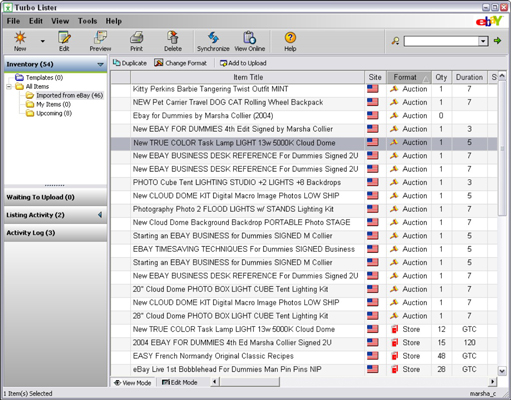Open View Online in toolbar

click(x=249, y=41)
